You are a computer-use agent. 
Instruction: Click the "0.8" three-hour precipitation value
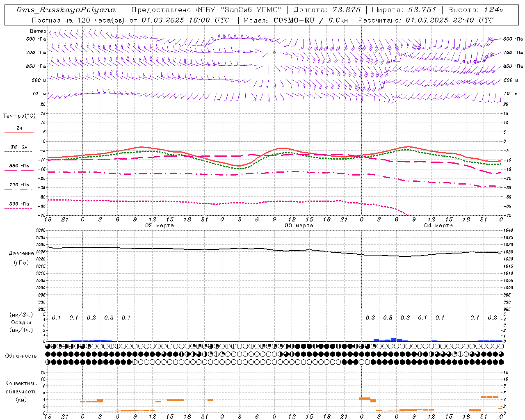tap(388, 317)
